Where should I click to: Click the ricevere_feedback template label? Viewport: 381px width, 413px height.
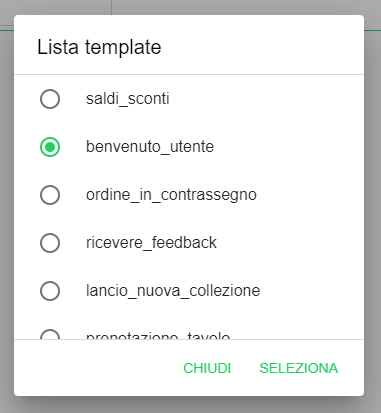click(x=151, y=243)
